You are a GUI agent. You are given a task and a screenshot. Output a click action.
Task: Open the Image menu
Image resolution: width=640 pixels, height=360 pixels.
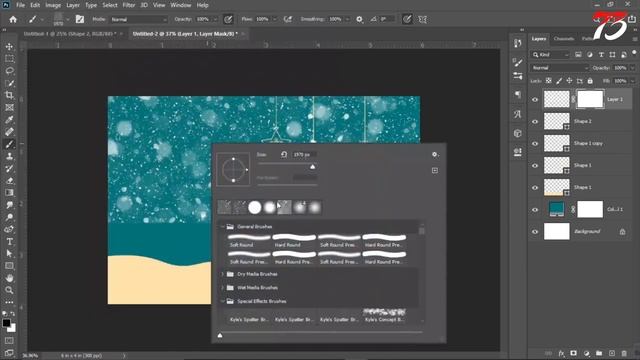pos(53,5)
